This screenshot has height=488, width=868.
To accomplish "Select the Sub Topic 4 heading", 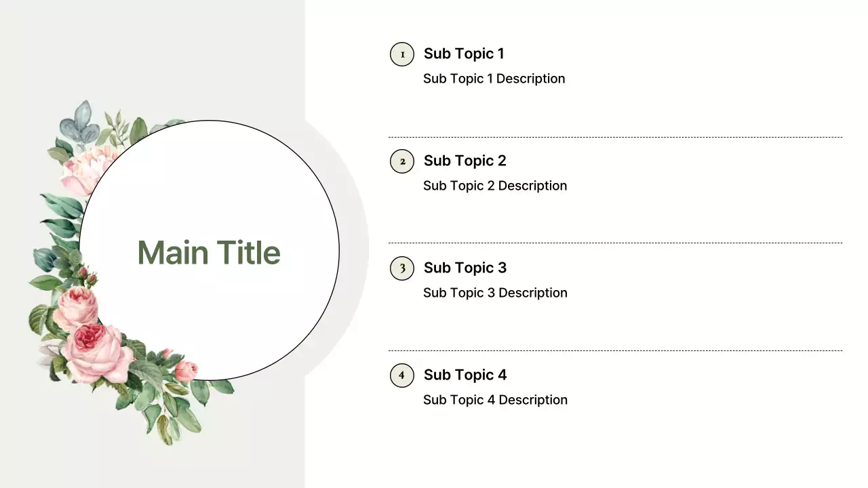I will [x=465, y=375].
